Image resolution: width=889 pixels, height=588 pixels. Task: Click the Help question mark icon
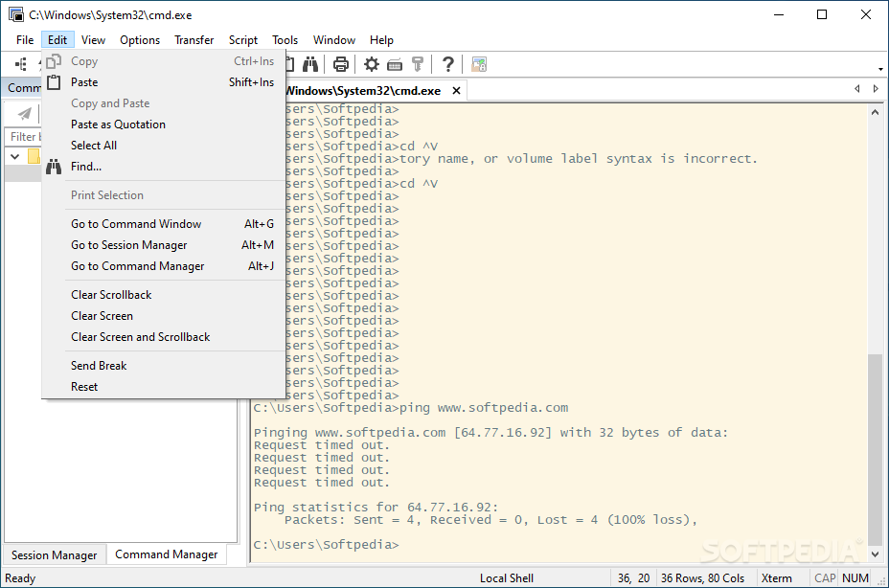click(448, 64)
